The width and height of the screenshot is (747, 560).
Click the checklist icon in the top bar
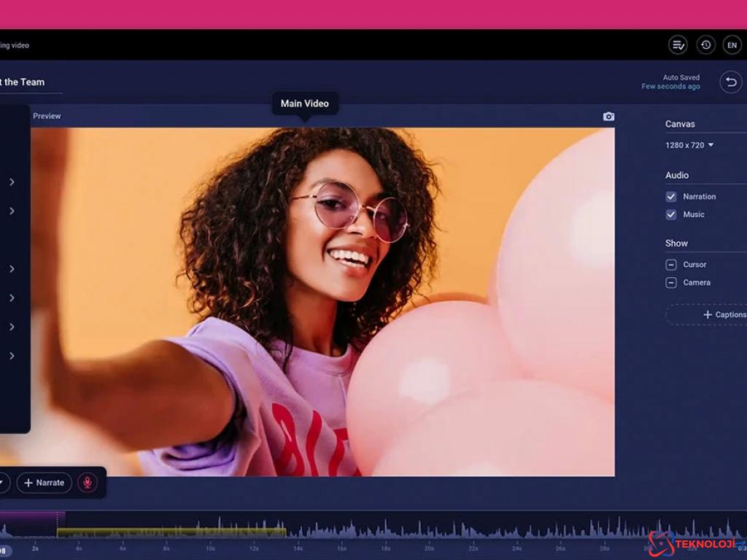pyautogui.click(x=678, y=44)
